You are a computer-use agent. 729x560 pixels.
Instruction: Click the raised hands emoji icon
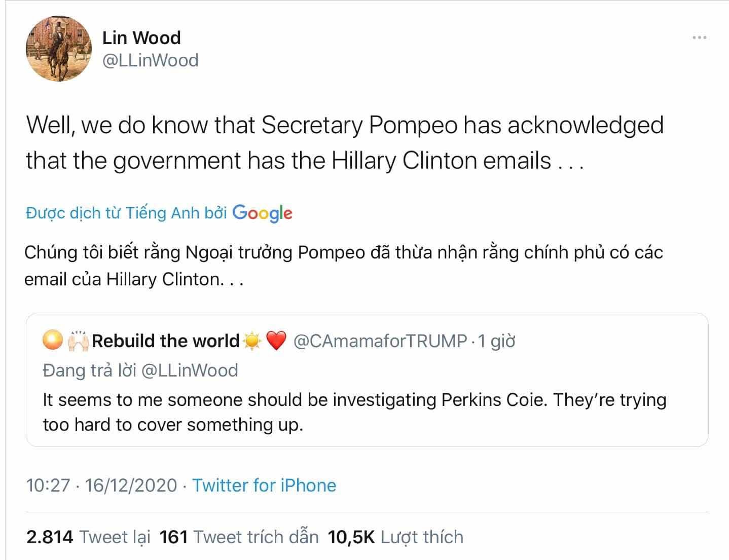(78, 341)
